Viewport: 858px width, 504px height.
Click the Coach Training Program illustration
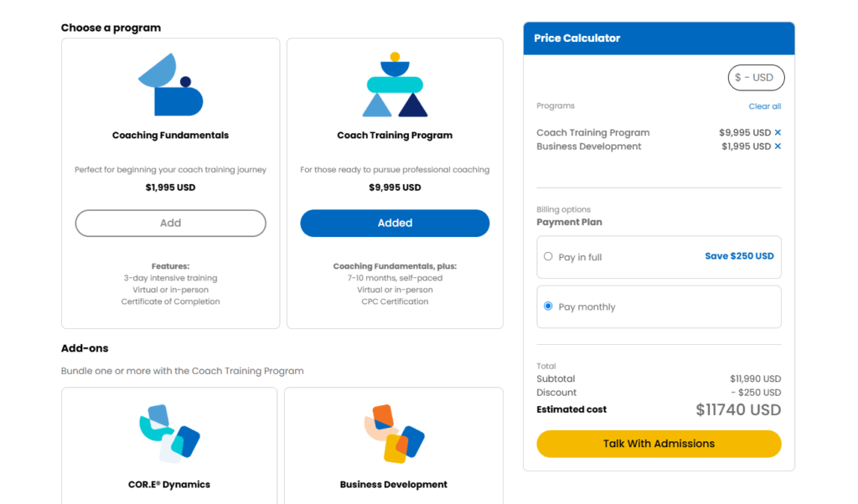click(x=395, y=85)
